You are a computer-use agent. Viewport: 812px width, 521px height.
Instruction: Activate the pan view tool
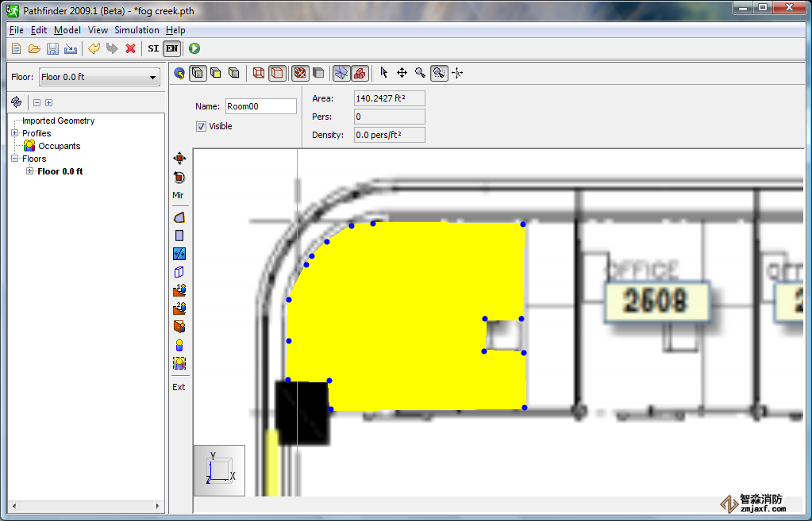[402, 73]
